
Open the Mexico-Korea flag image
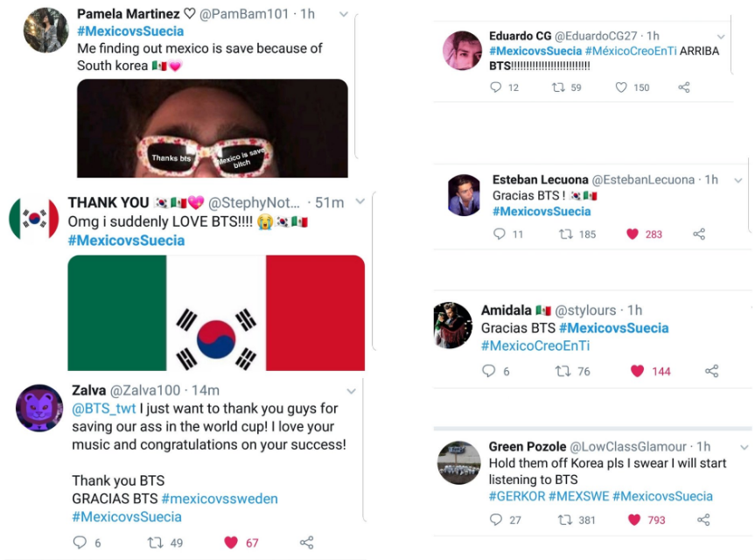click(216, 313)
